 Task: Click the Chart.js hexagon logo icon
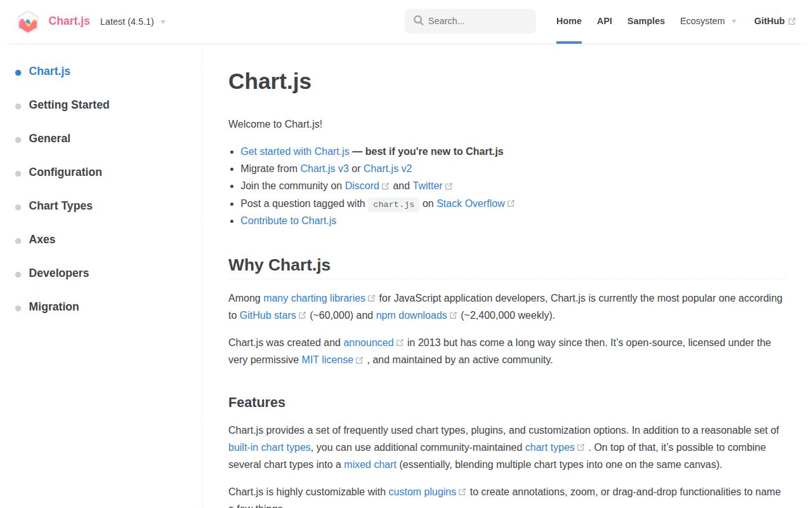[x=28, y=22]
